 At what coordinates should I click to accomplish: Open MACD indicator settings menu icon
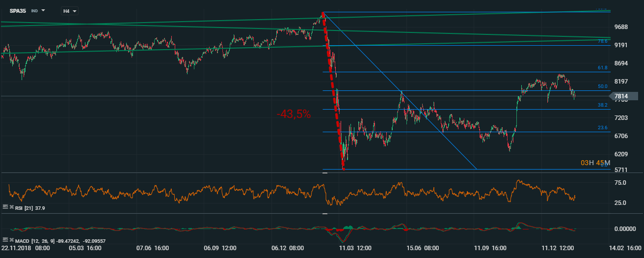pos(5,239)
